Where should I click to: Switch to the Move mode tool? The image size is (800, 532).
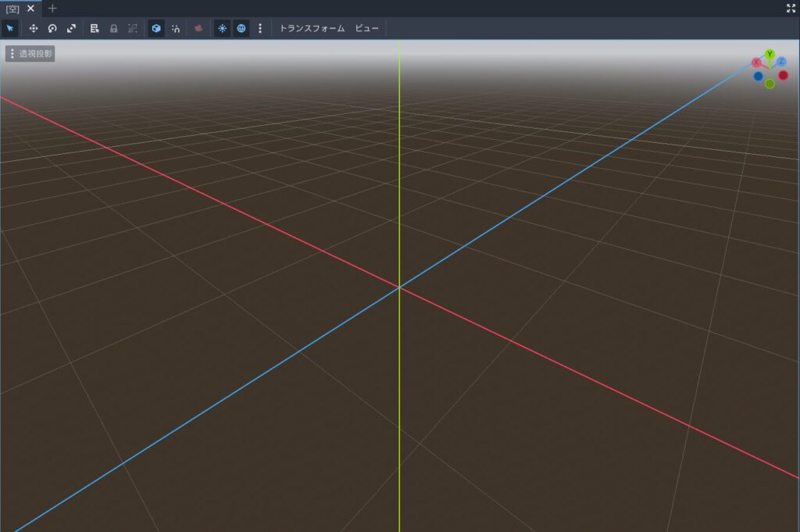pyautogui.click(x=33, y=29)
